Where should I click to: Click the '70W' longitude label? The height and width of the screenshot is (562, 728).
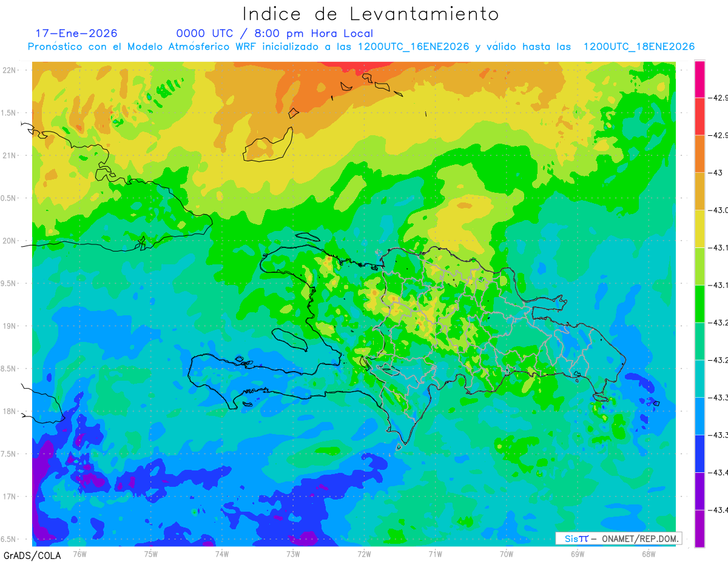coord(507,554)
